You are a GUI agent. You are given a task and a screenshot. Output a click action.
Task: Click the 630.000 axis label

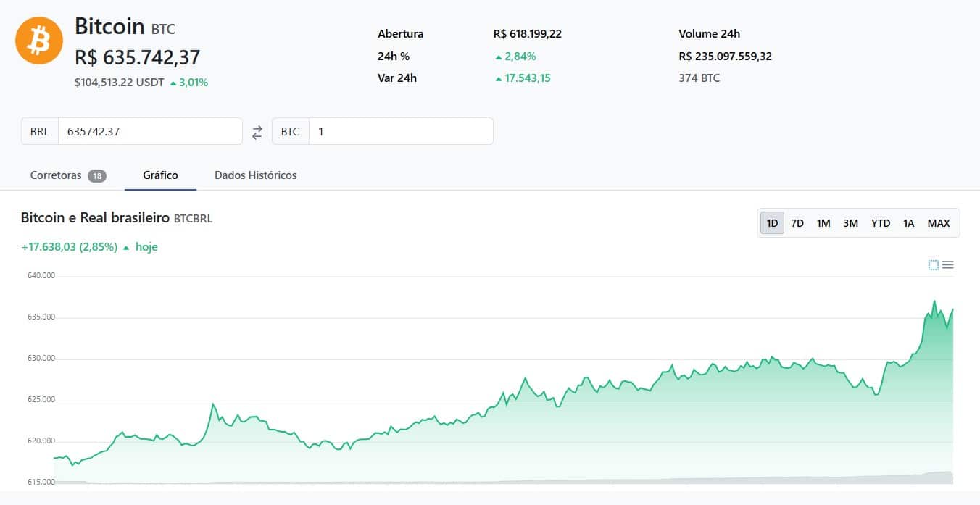41,359
